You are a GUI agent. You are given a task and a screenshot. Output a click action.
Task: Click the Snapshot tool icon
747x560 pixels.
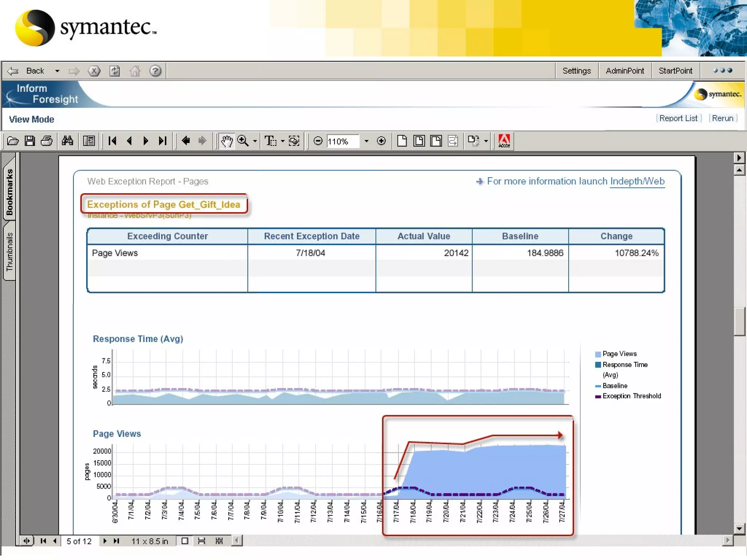point(294,141)
